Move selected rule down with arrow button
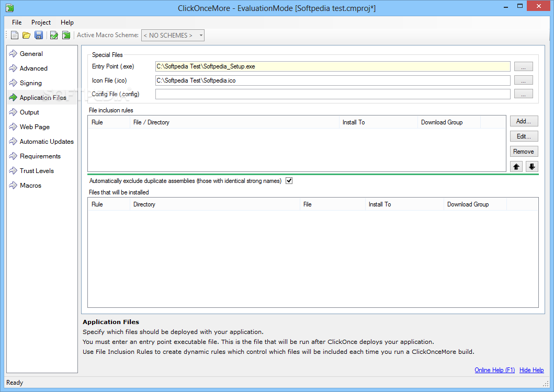Screen dimensions: 554x392 (532, 166)
